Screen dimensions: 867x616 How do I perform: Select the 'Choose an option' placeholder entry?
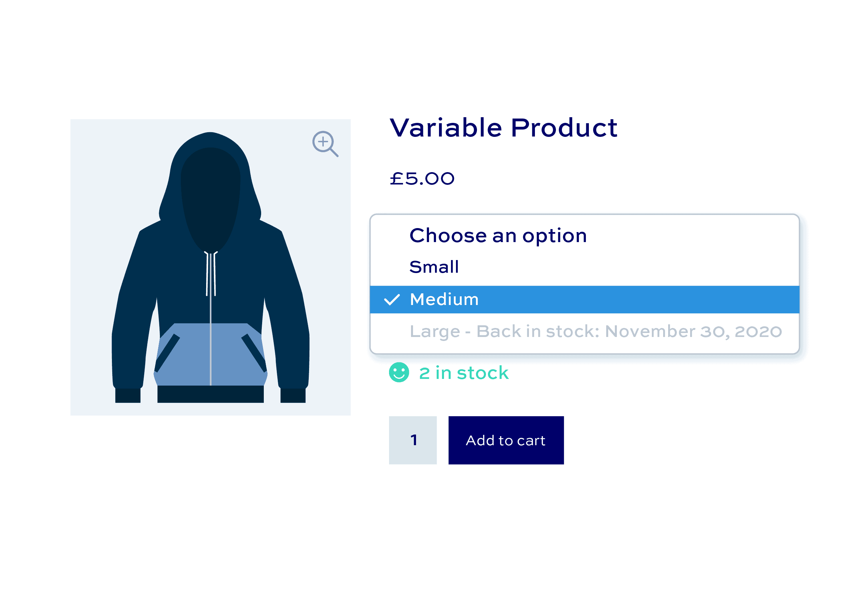tap(584, 235)
